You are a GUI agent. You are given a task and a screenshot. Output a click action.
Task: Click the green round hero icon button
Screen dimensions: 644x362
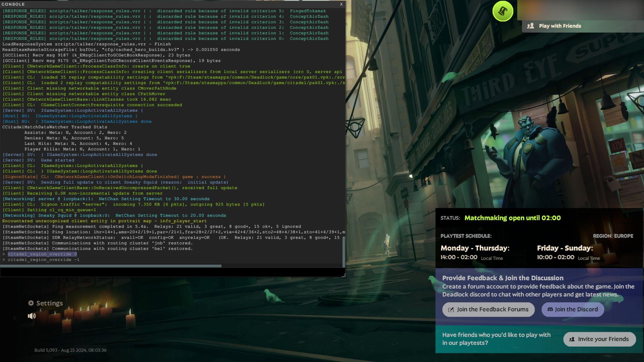click(x=502, y=11)
